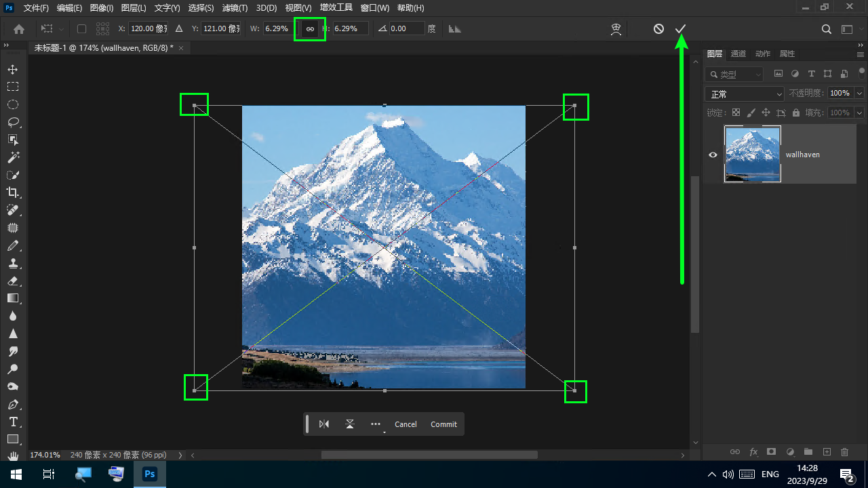Hide the wallhaven layer visibility
The height and width of the screenshot is (488, 868).
tap(713, 155)
